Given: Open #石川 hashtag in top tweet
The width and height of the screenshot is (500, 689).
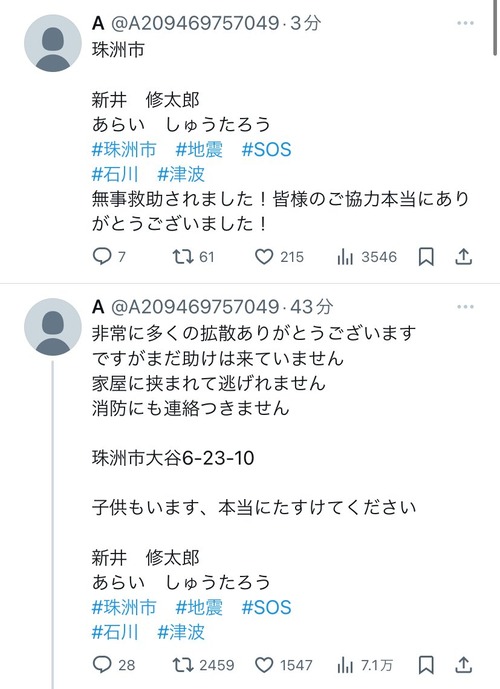Looking at the screenshot, I should tap(115, 174).
